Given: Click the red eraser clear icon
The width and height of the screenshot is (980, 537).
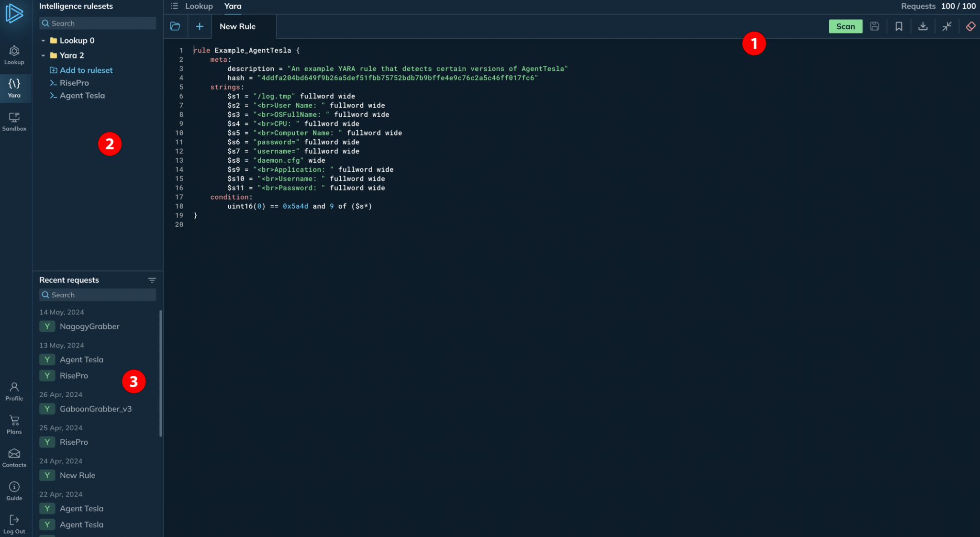Looking at the screenshot, I should pos(970,26).
